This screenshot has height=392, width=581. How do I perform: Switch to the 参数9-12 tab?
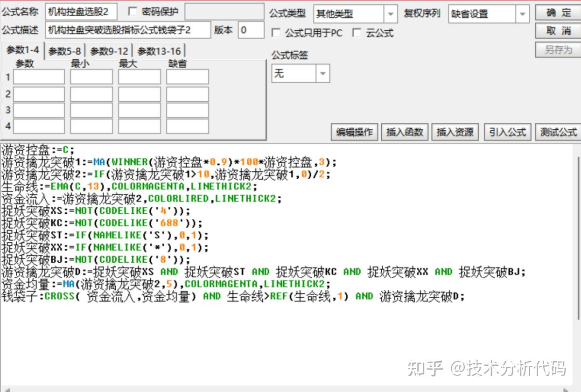109,51
